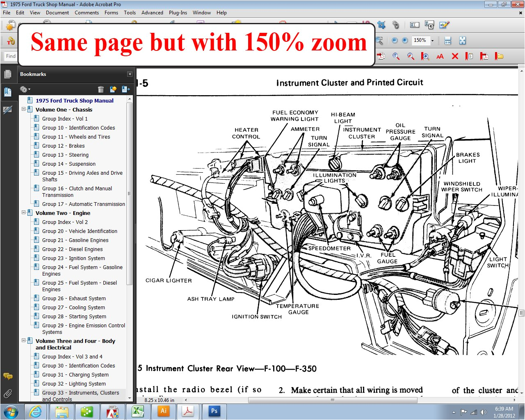Open the Marquee Zoom tool

coord(379,40)
